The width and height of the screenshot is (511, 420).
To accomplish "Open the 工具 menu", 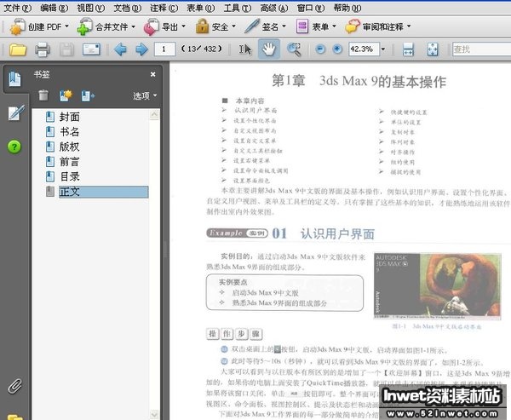I will point(238,8).
